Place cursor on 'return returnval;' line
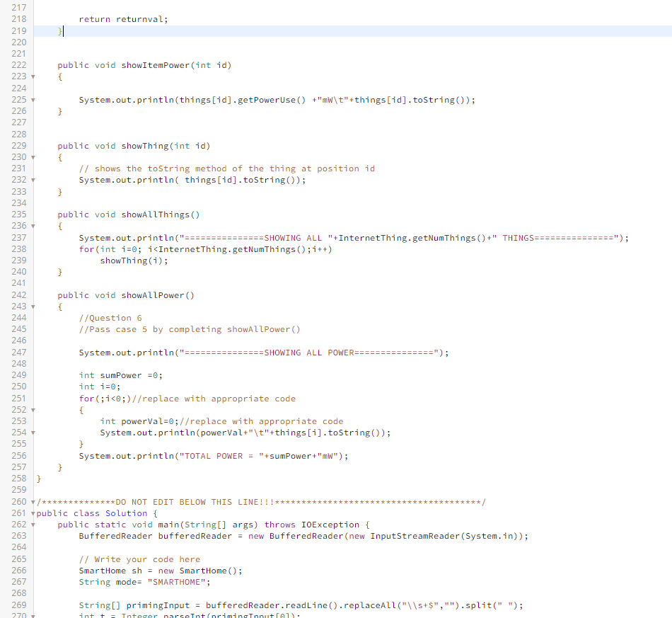Viewport: 672px width, 618px height. point(123,19)
